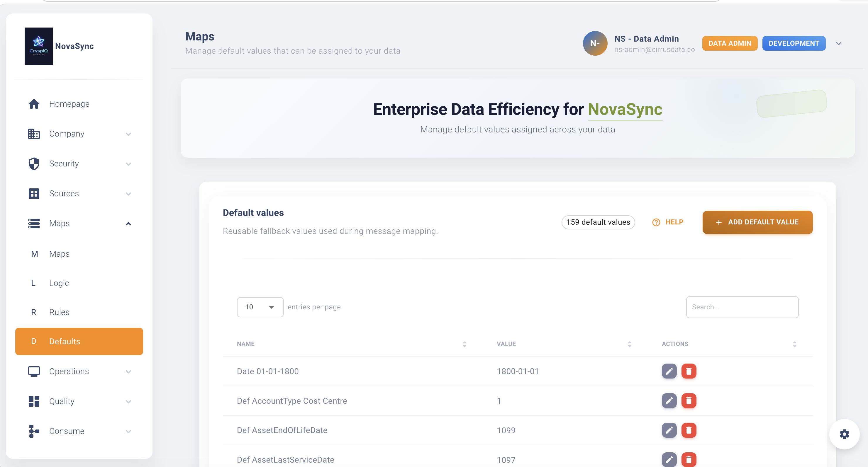Sort by the ACTIONS column arrows
Viewport: 868px width, 467px height.
click(795, 344)
